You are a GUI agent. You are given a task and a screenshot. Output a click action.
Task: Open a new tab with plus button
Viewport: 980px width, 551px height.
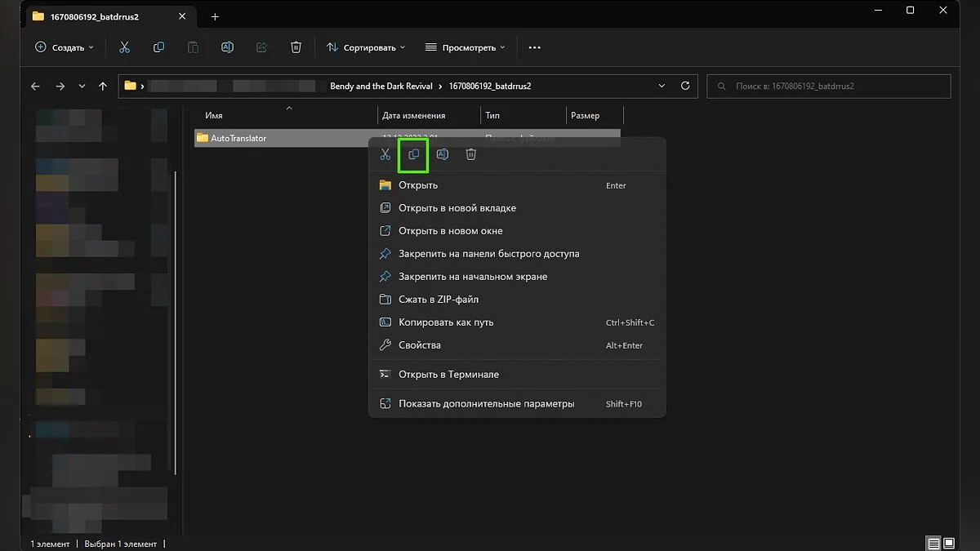point(215,16)
